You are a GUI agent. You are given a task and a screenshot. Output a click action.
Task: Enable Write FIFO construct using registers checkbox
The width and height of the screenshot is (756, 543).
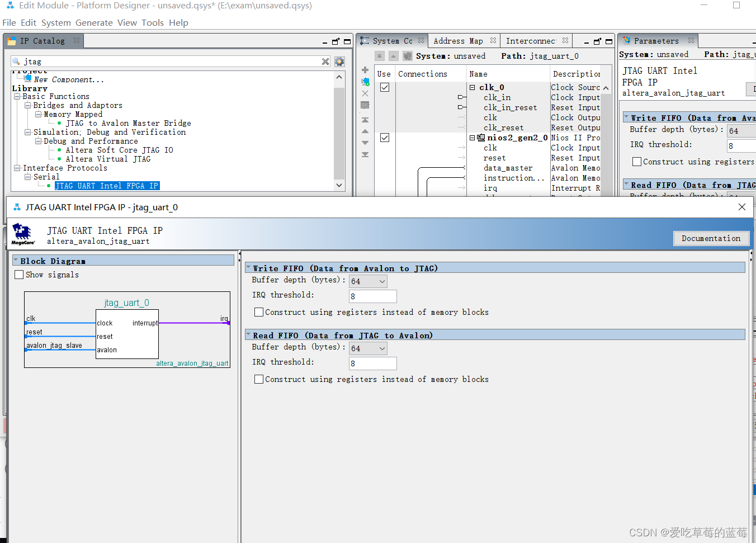click(259, 312)
